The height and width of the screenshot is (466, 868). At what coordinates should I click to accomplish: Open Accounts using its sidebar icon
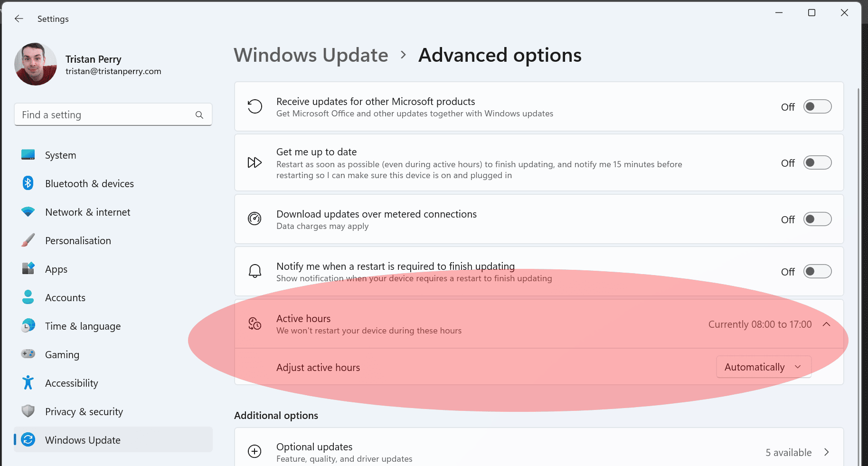28,297
